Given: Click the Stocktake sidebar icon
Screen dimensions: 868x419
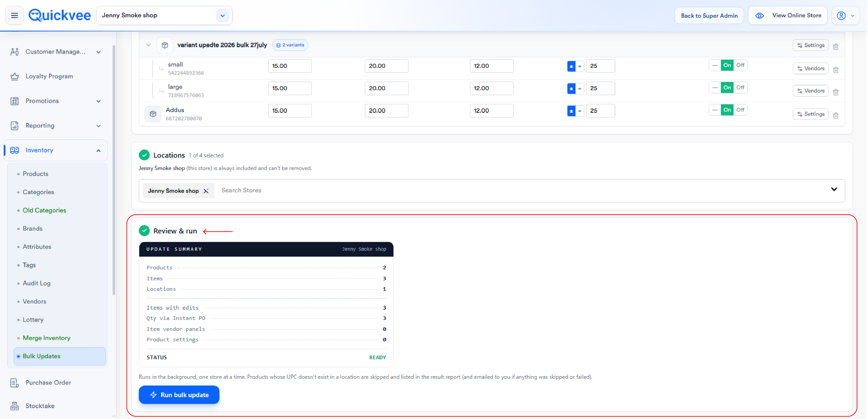Looking at the screenshot, I should click(x=14, y=406).
